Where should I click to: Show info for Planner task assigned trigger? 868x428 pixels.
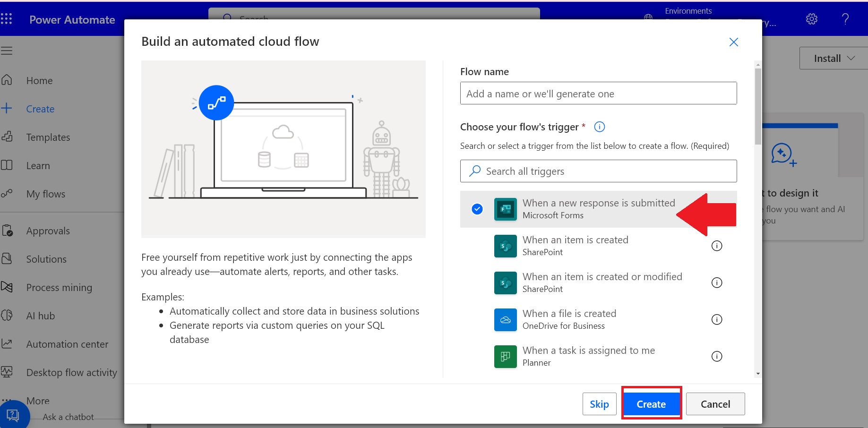[x=716, y=356]
